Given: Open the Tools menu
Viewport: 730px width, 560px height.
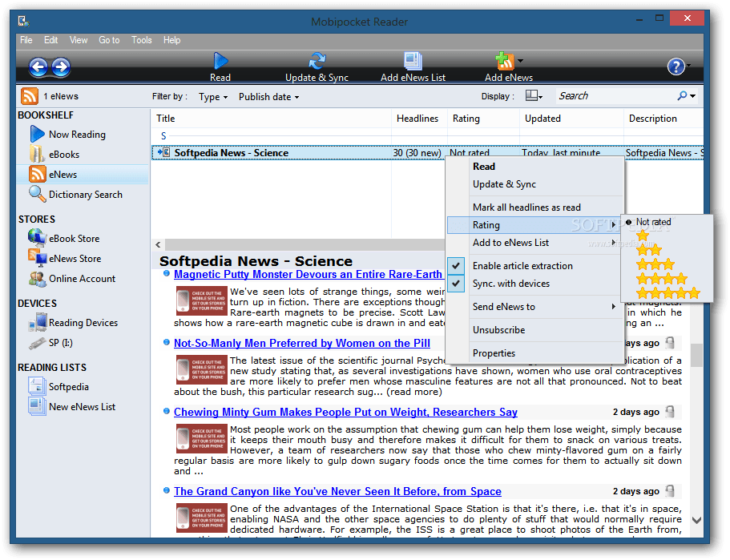Looking at the screenshot, I should coord(142,40).
